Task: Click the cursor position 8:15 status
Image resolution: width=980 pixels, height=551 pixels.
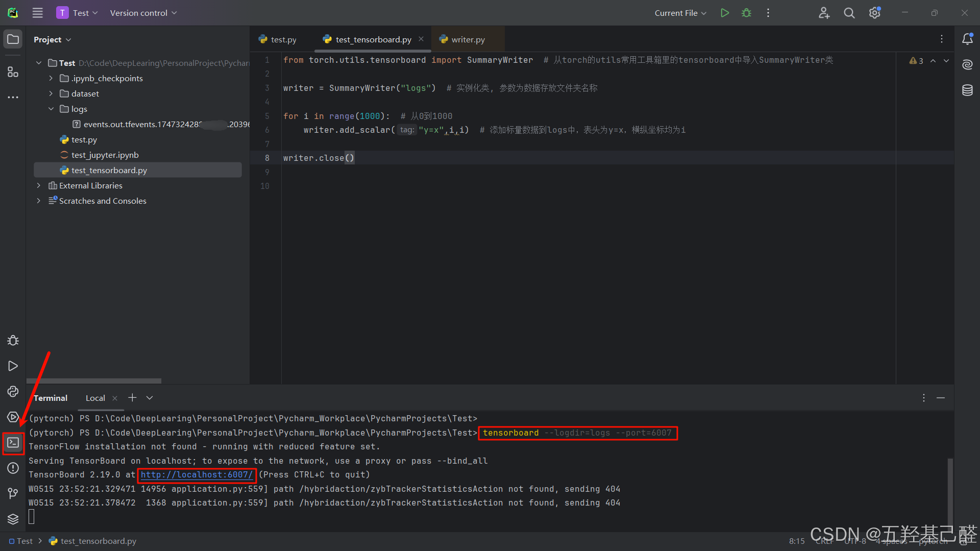Action: tap(796, 541)
